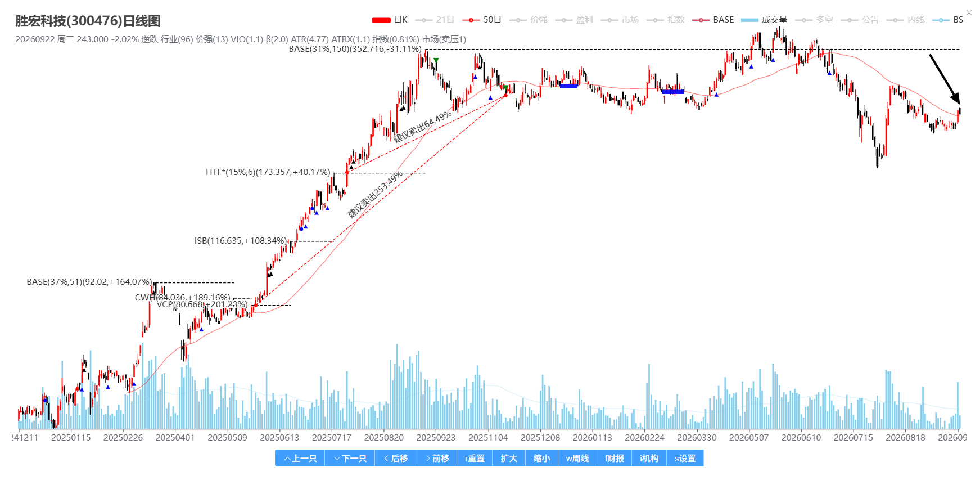Click the 20250820 date axis label
Screen dimensions: 980x480
coord(383,438)
